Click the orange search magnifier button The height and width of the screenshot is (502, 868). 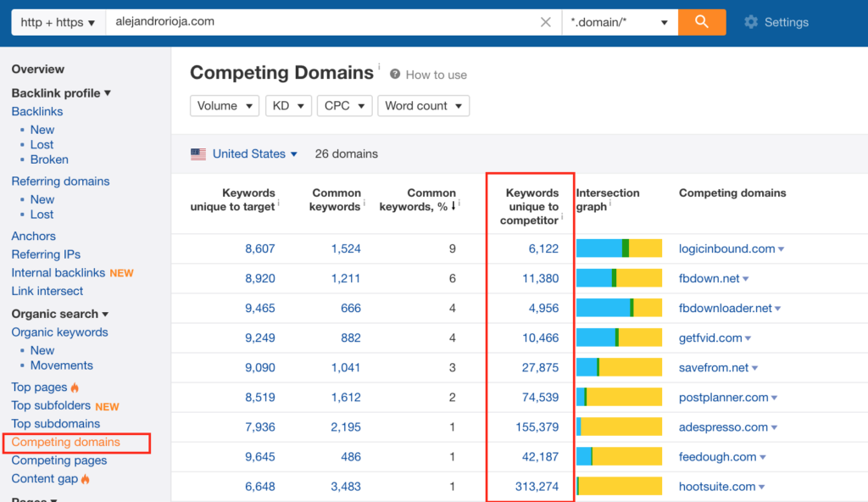coord(701,22)
